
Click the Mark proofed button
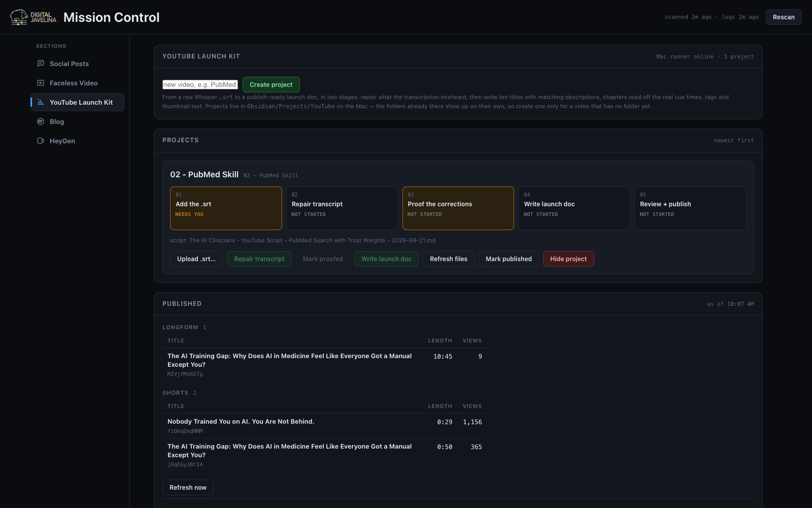tap(323, 259)
